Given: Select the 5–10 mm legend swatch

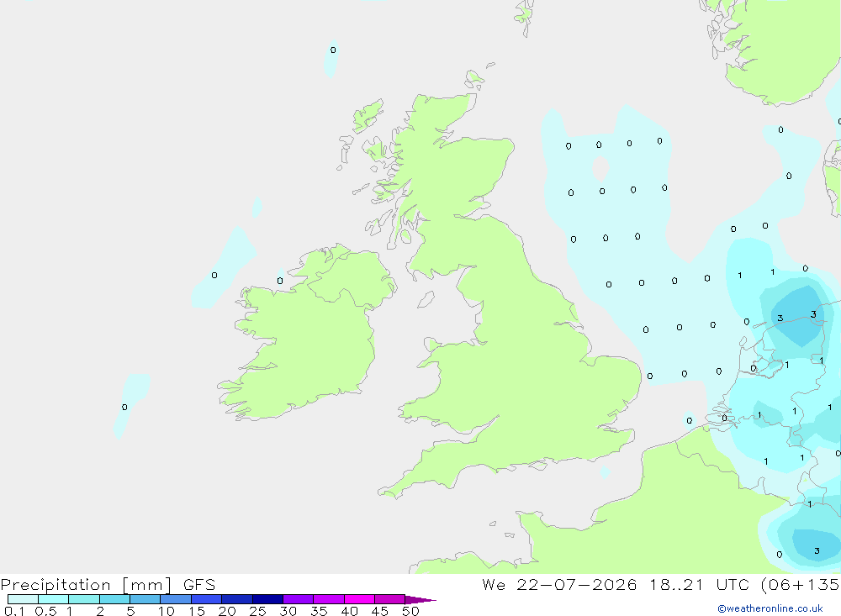Looking at the screenshot, I should click(145, 599).
